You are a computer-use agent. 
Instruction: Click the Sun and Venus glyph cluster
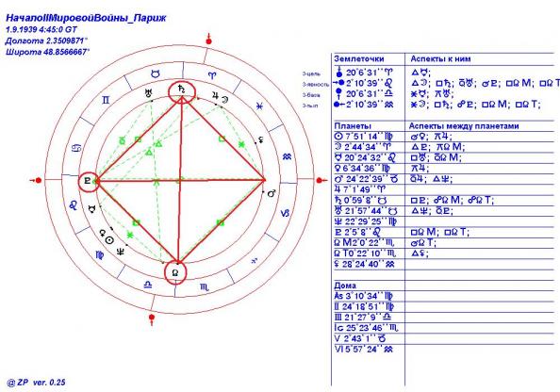tap(107, 237)
